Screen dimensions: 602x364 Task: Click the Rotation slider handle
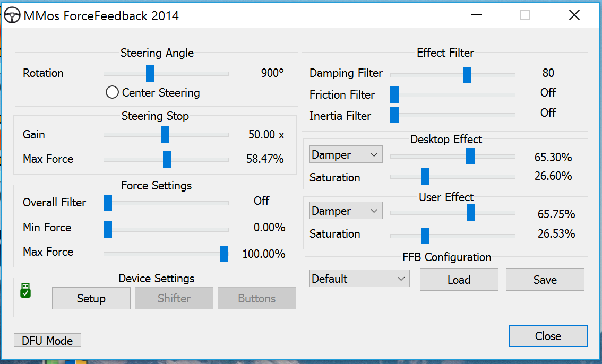point(150,73)
